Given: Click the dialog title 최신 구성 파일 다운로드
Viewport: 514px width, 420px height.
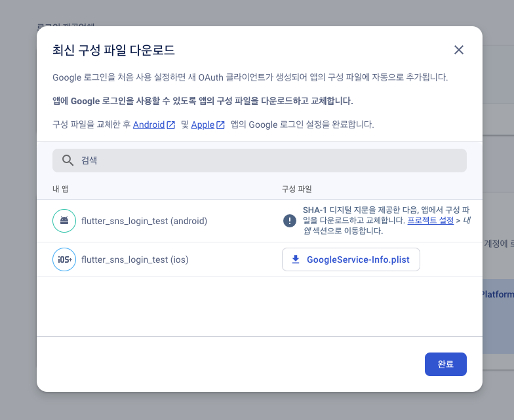Looking at the screenshot, I should pos(113,50).
